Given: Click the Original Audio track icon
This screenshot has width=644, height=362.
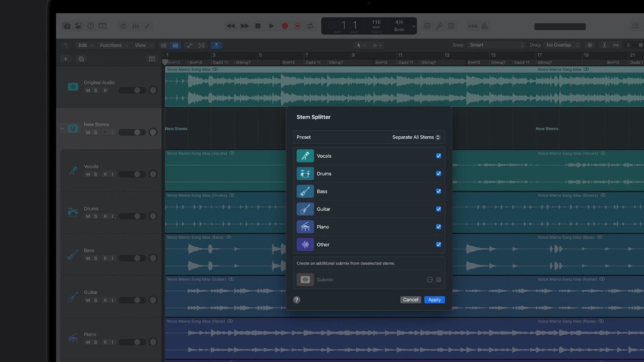Looking at the screenshot, I should pyautogui.click(x=73, y=86).
